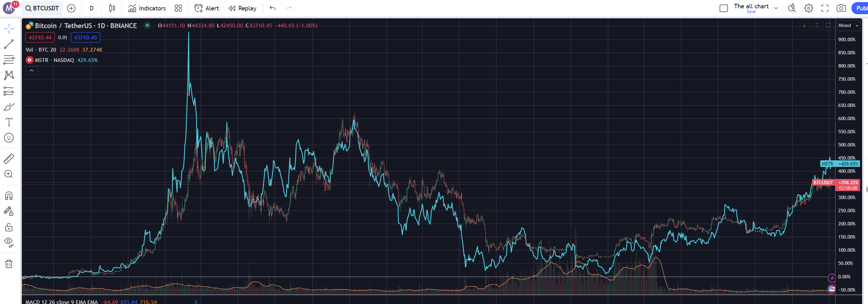Take a chart snapshot with camera icon
This screenshot has width=868, height=304.
tap(841, 8)
